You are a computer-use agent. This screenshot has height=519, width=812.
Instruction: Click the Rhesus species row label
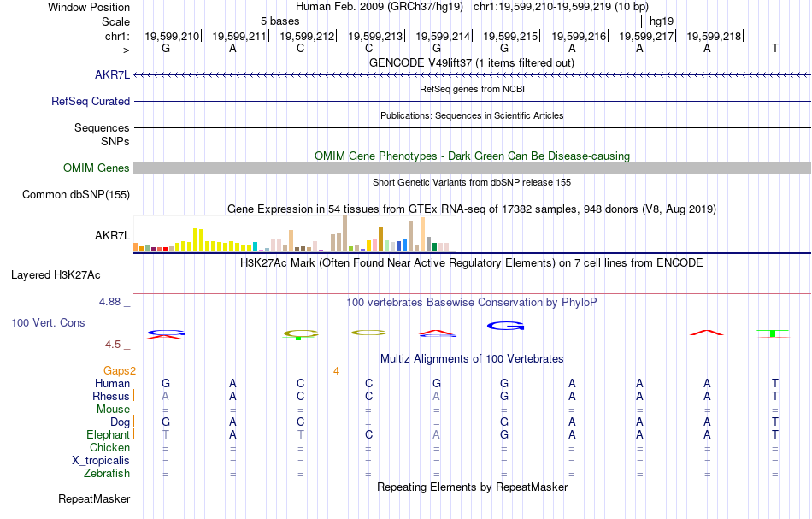[111, 397]
